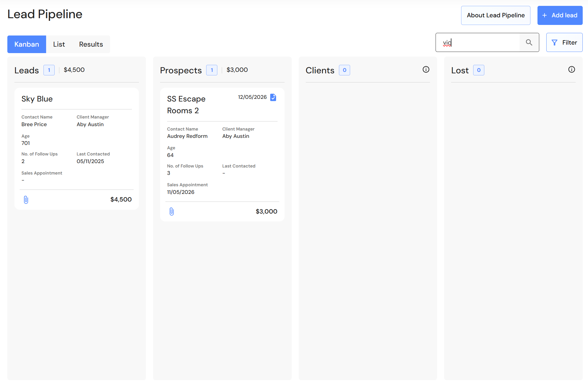Click the search magnifier icon
588x384 pixels.
pos(529,43)
